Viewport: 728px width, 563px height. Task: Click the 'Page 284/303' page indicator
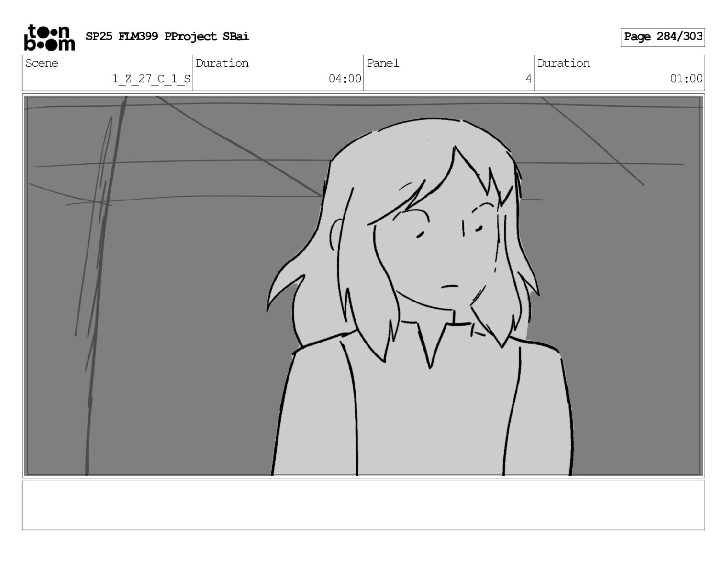coord(663,37)
